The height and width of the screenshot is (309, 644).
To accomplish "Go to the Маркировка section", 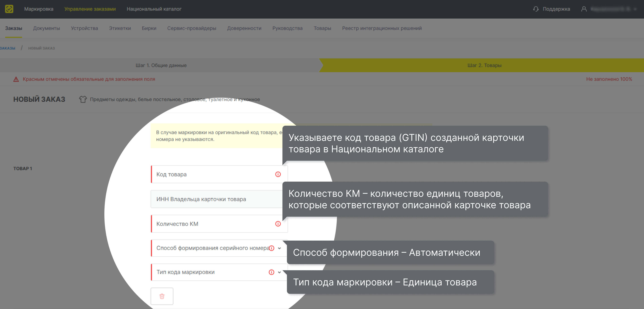I will (x=39, y=9).
